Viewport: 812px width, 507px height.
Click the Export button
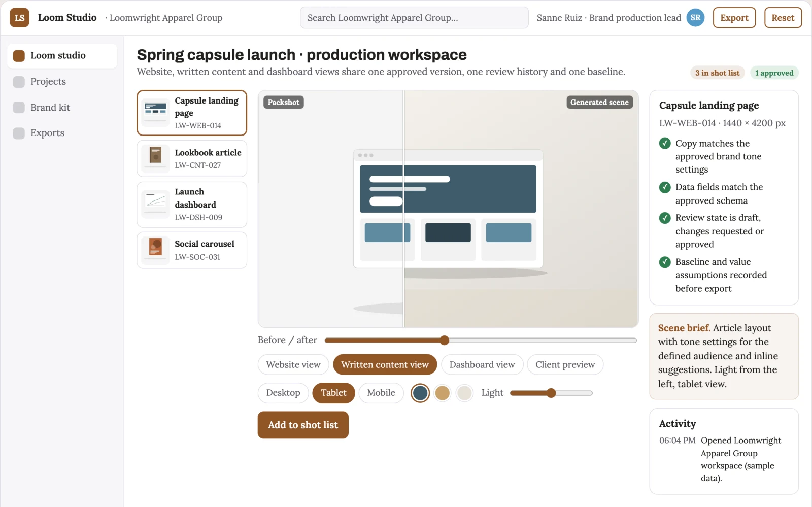[734, 18]
